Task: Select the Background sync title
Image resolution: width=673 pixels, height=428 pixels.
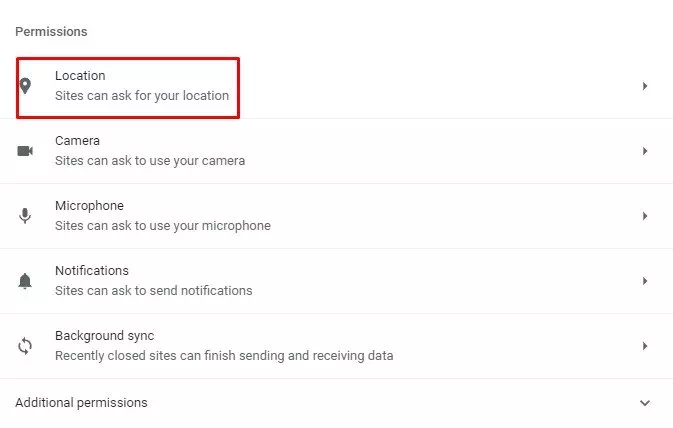Action: pyautogui.click(x=104, y=336)
